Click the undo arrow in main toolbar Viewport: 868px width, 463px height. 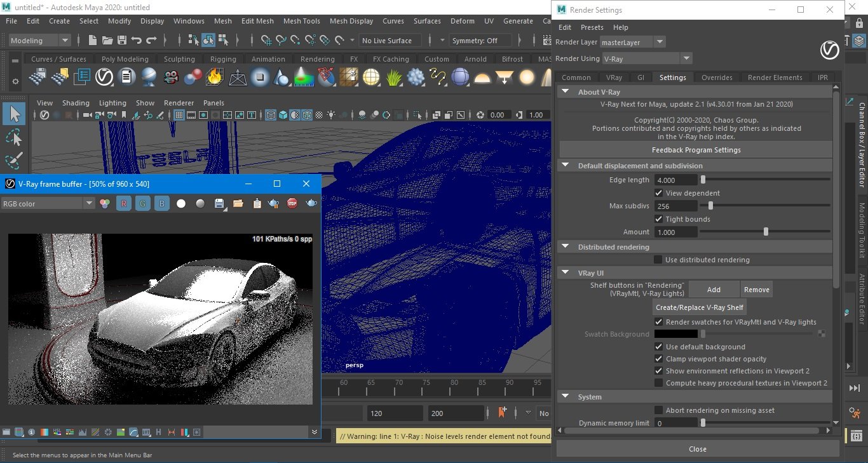[x=137, y=41]
